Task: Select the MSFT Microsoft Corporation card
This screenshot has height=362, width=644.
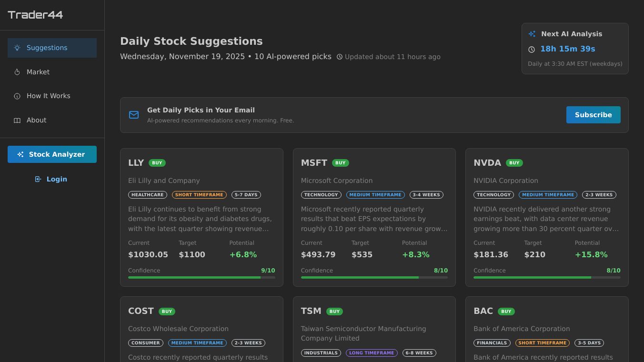Action: tap(374, 217)
